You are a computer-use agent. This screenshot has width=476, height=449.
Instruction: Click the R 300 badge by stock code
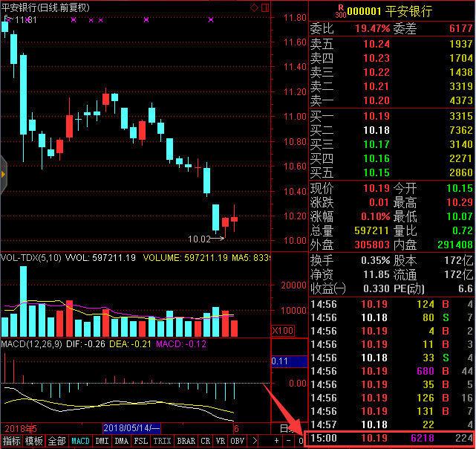tap(341, 12)
